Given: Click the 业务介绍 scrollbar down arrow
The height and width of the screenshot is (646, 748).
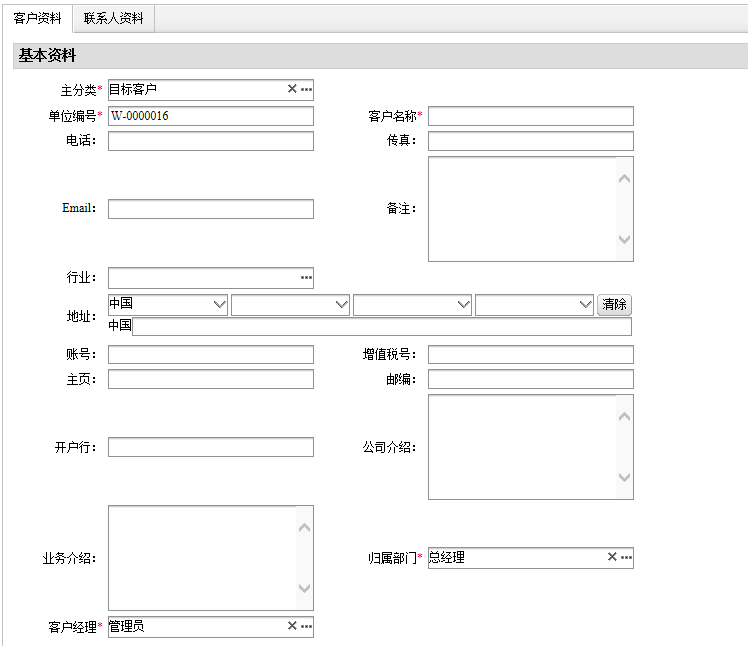Looking at the screenshot, I should pos(304,588).
